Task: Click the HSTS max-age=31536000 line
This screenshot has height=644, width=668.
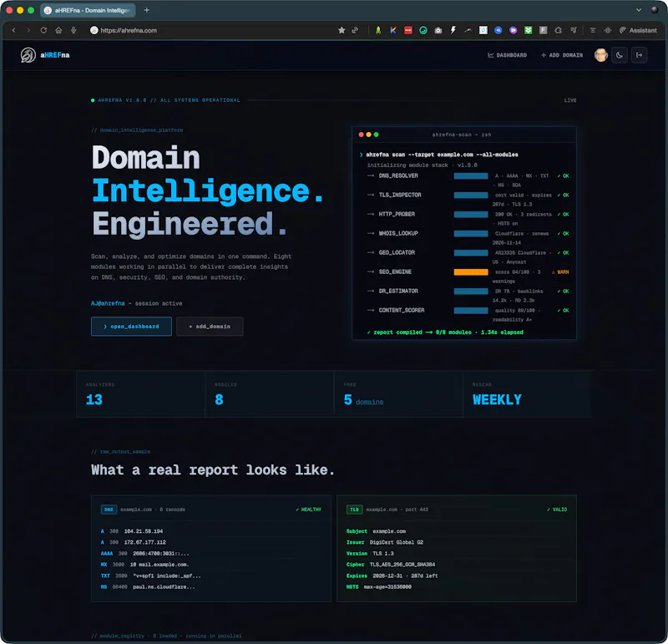Action: [379, 587]
